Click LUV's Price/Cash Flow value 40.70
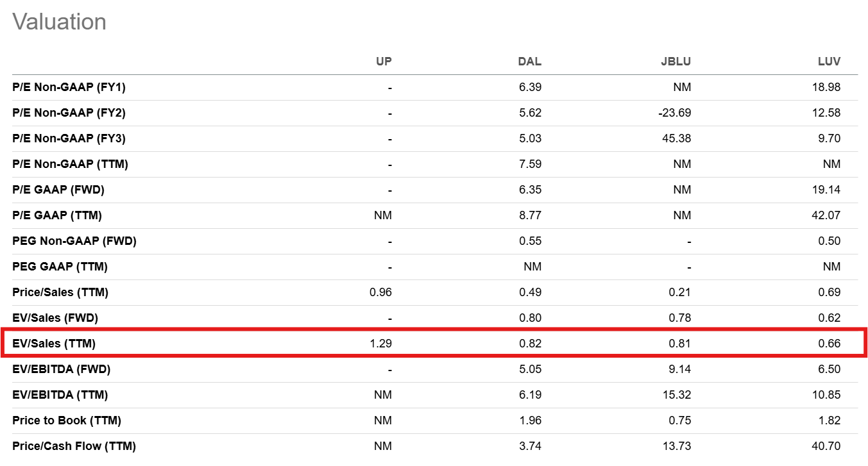The width and height of the screenshot is (868, 466). pyautogui.click(x=826, y=446)
